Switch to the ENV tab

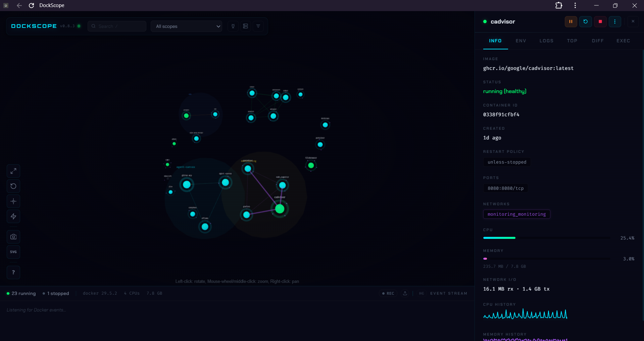[521, 41]
